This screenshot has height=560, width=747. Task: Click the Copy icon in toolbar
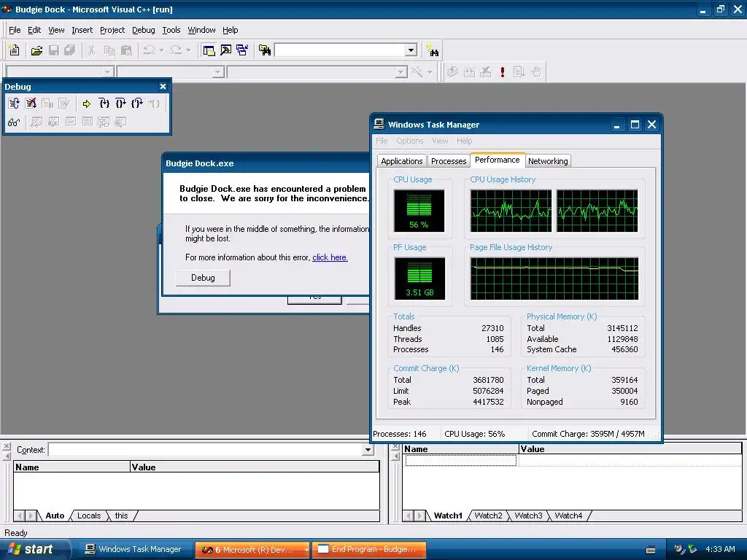pyautogui.click(x=109, y=50)
